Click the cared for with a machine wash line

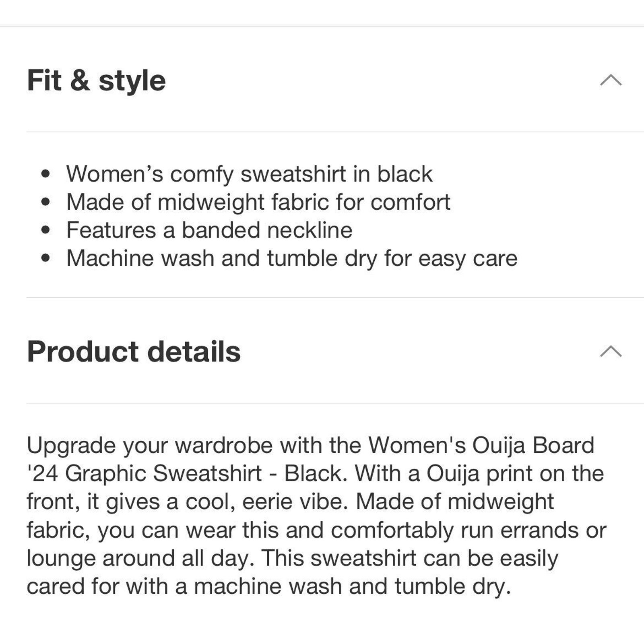coord(269,586)
